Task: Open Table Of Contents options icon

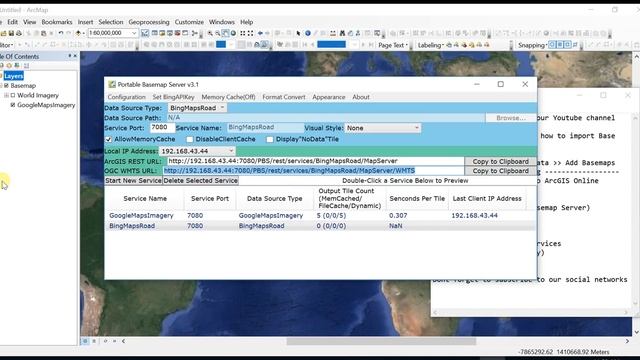Action: click(27, 65)
